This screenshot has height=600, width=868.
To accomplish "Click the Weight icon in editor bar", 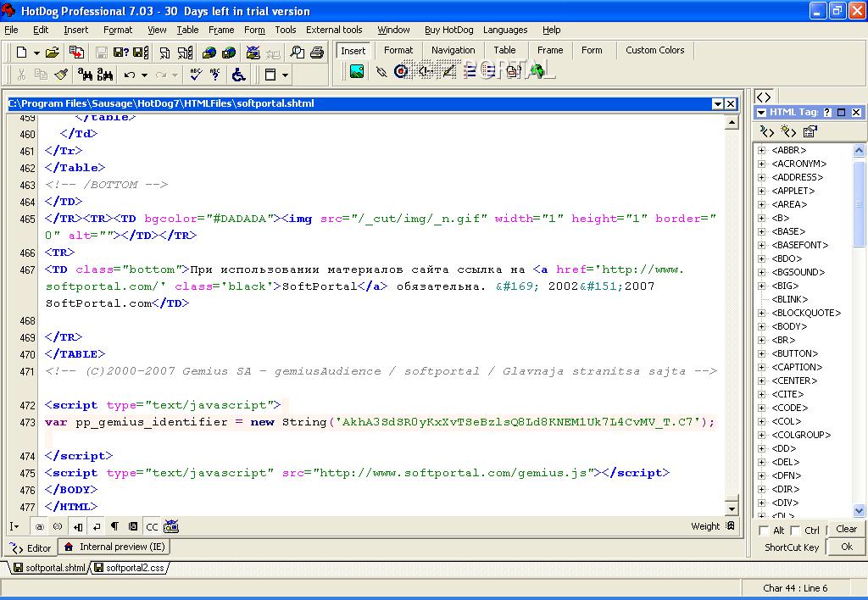I will (x=730, y=525).
